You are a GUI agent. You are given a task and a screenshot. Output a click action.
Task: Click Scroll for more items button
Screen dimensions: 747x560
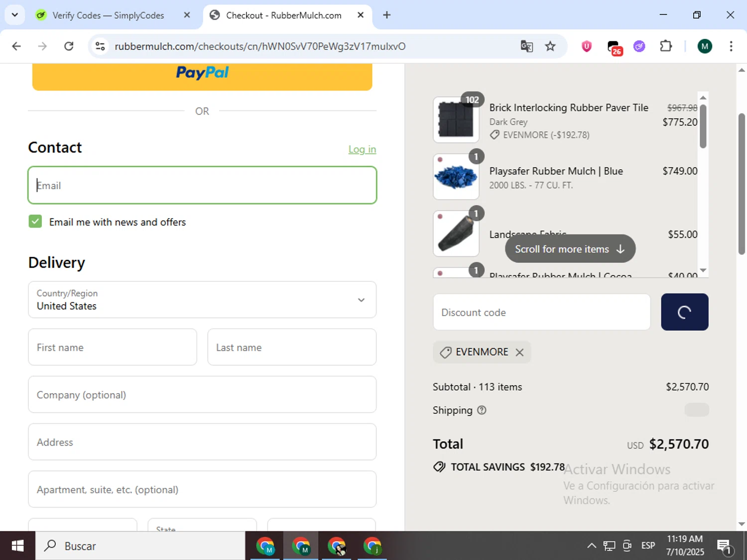tap(570, 249)
